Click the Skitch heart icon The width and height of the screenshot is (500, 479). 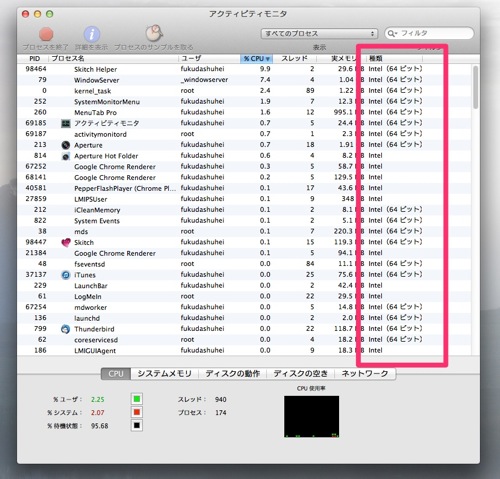[x=66, y=242]
